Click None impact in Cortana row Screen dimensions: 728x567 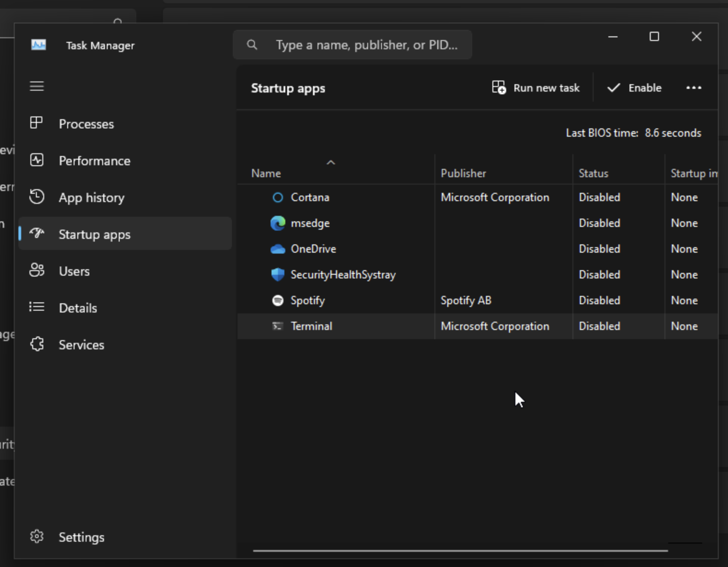pos(684,197)
